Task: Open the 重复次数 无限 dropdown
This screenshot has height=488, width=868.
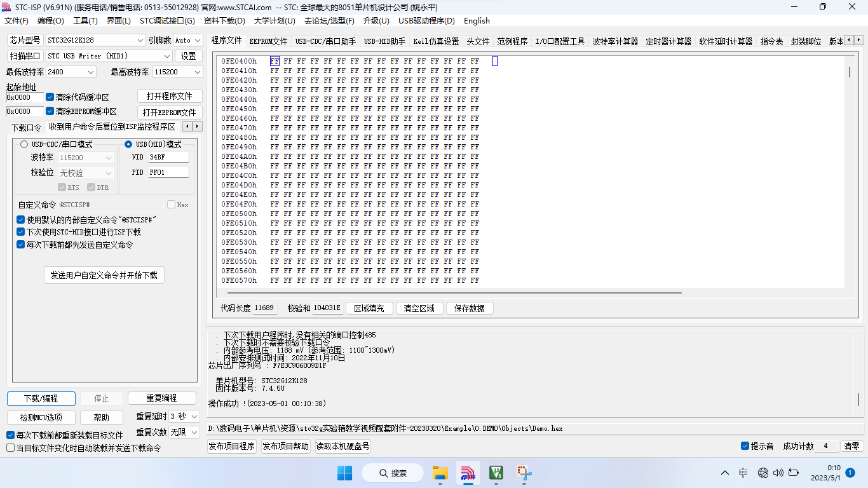Action: tap(184, 432)
